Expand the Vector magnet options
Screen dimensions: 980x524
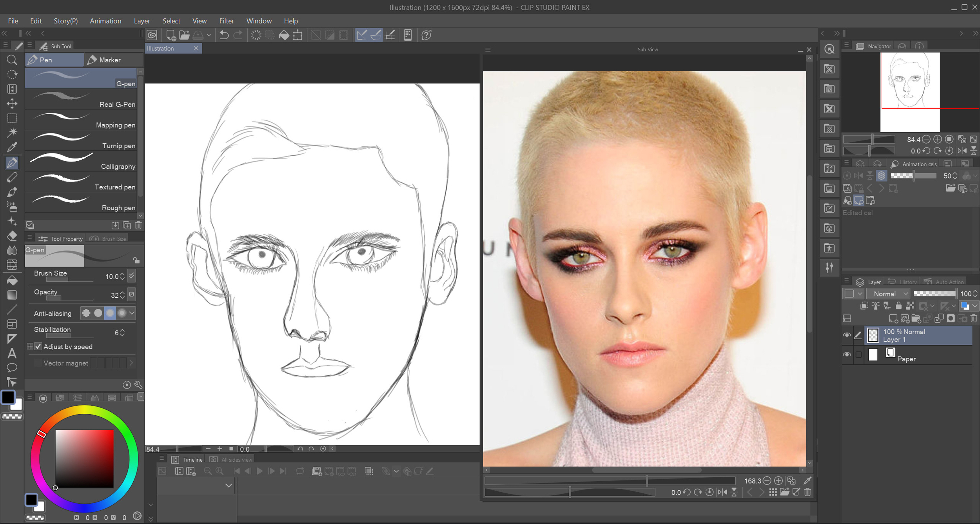131,363
